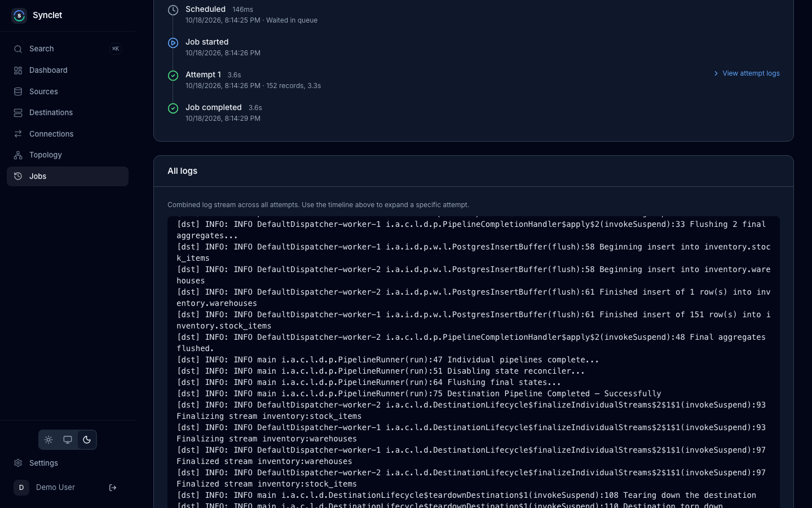812x508 pixels.
Task: Click the Job started title
Action: (x=207, y=42)
